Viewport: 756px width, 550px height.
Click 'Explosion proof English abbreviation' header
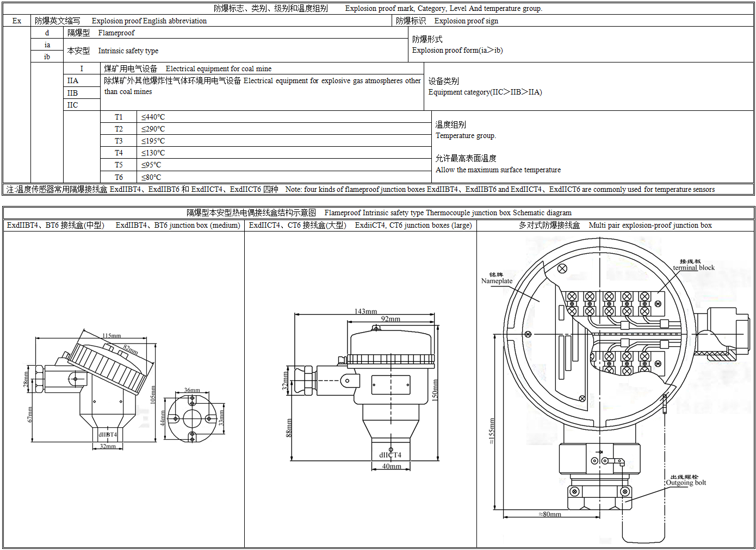149,21
